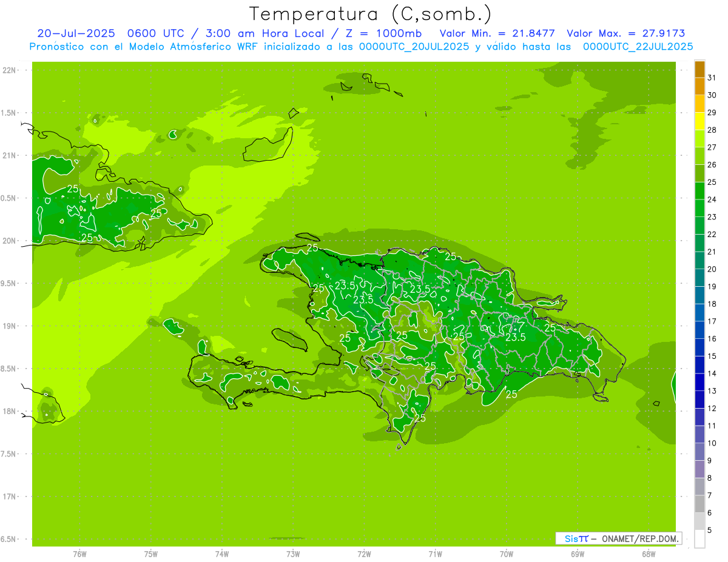
Task: Click the colorbar label "28"
Action: tap(712, 130)
